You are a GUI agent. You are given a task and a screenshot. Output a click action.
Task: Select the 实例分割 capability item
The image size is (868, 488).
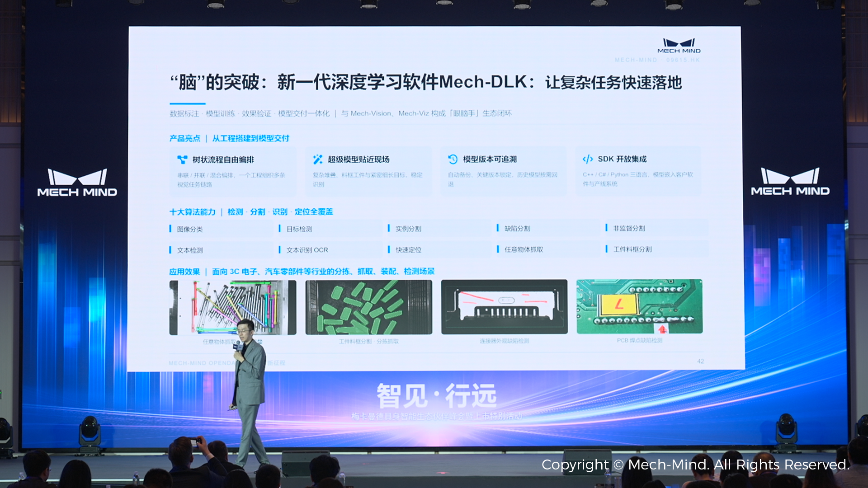(x=439, y=229)
